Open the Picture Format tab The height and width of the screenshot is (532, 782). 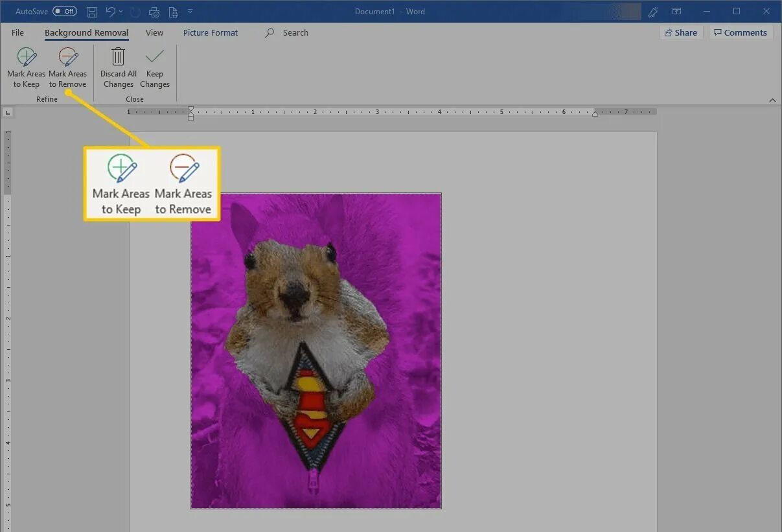coord(211,32)
